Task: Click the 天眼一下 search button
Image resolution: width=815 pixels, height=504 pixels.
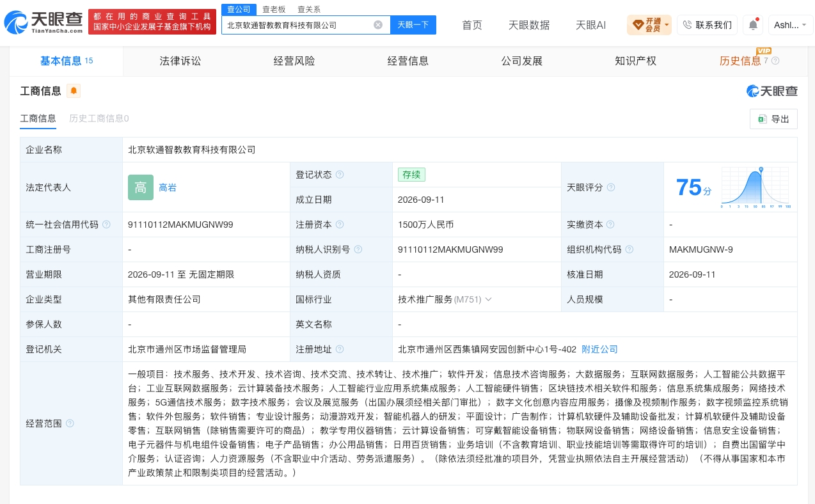Action: coord(413,25)
